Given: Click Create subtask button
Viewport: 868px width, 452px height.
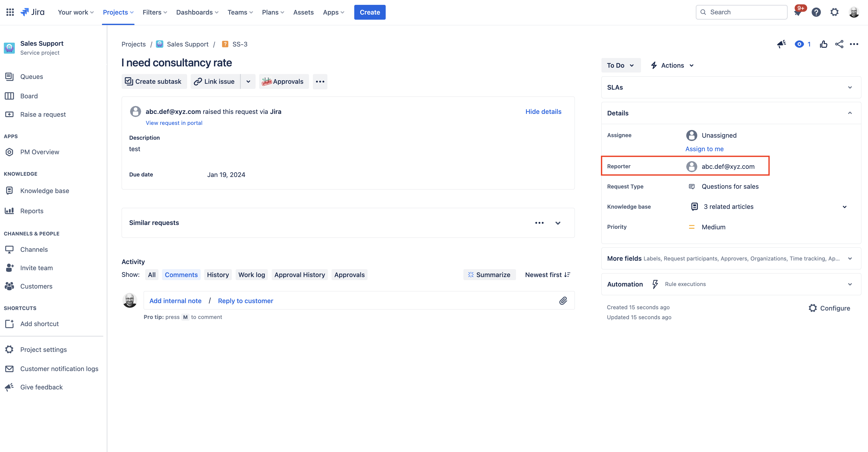Looking at the screenshot, I should (154, 81).
